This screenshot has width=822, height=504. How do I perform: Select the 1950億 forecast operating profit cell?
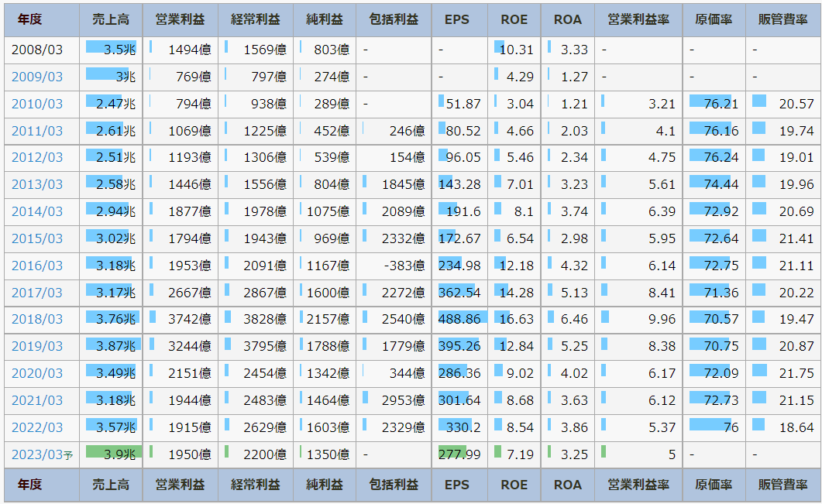pyautogui.click(x=180, y=454)
